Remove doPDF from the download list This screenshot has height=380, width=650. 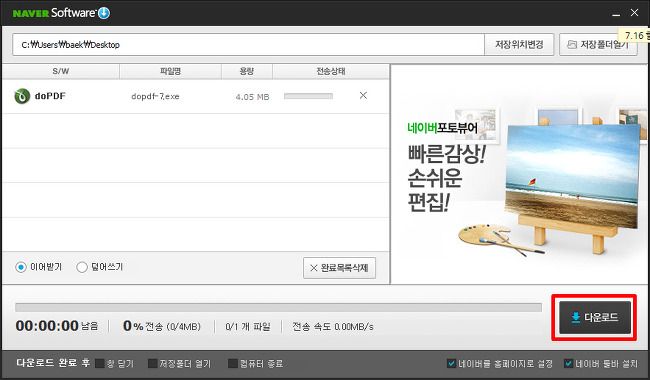[363, 95]
